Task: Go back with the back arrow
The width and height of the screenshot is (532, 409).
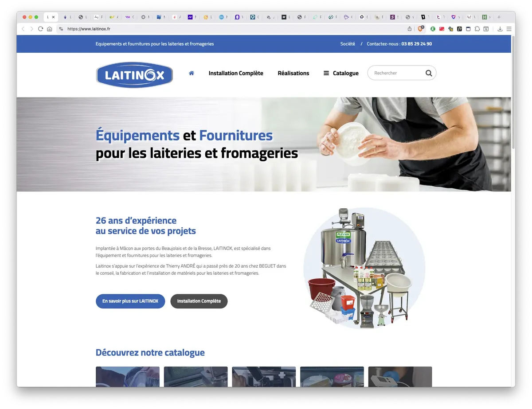Action: (x=23, y=29)
